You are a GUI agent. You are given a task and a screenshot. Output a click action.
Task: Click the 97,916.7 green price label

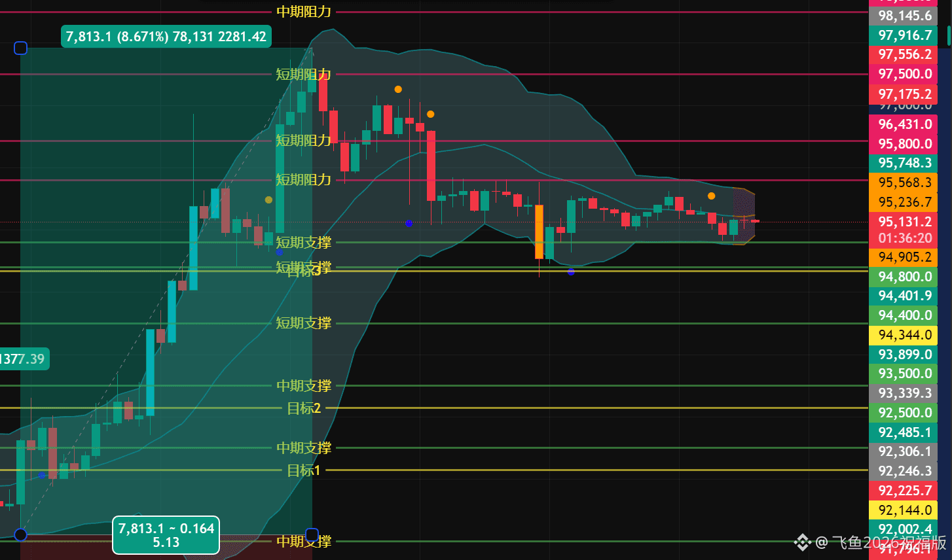[x=904, y=35]
